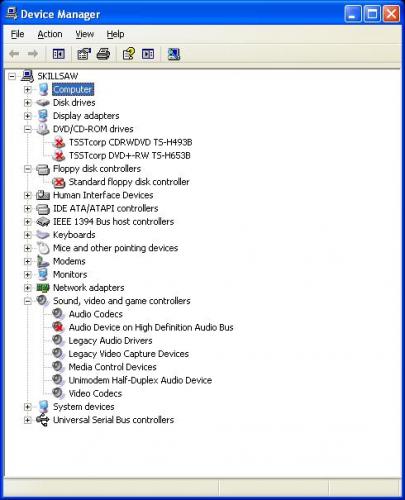Click Scan for hardware changes icon
405x500 pixels.
click(174, 54)
